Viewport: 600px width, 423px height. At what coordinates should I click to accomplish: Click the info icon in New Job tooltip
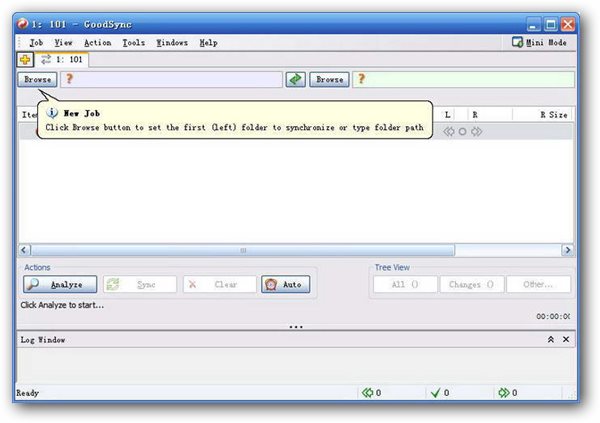52,113
